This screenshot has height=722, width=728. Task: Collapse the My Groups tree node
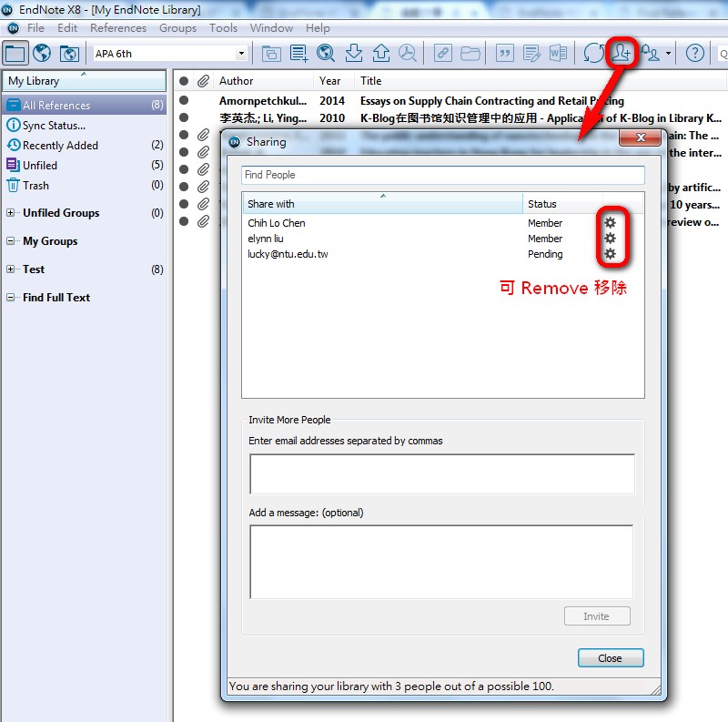click(10, 241)
